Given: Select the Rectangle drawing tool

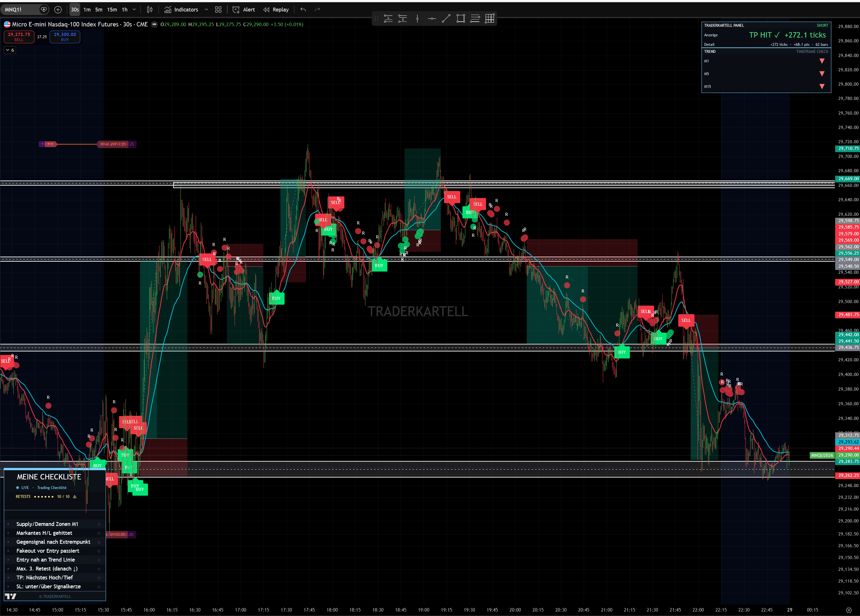Looking at the screenshot, I should (460, 18).
